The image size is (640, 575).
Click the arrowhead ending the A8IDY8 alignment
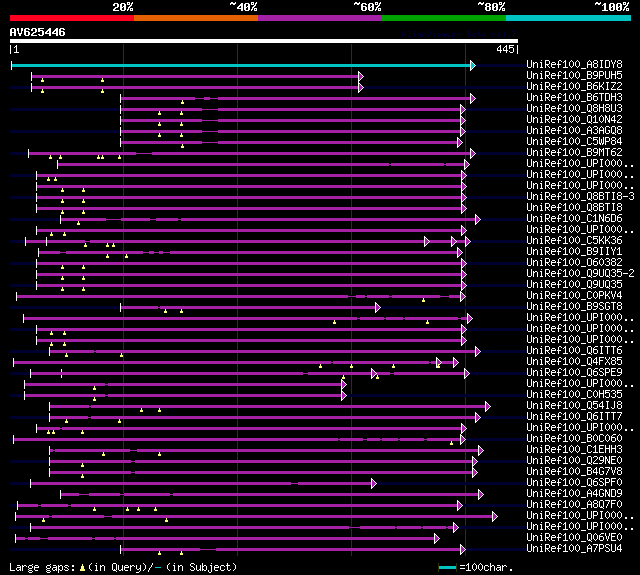(473, 65)
